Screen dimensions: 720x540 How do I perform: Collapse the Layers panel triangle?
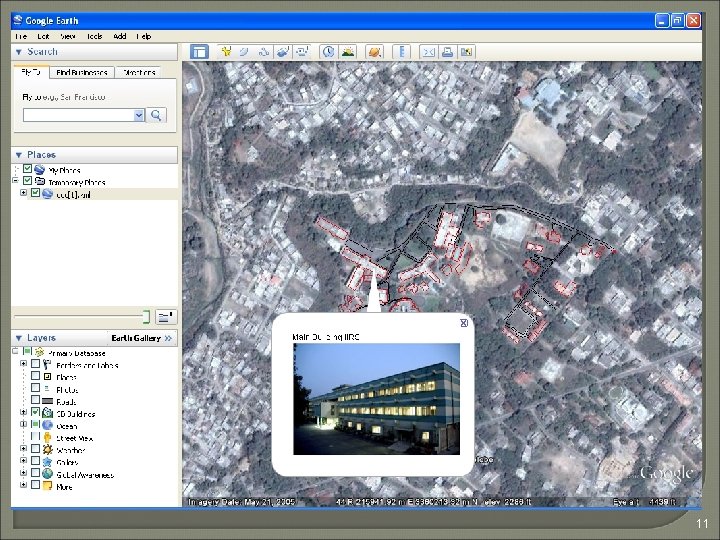coord(19,338)
